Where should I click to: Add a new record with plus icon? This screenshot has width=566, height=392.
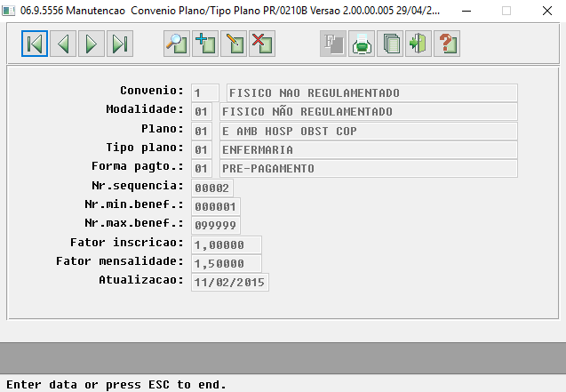(x=205, y=44)
